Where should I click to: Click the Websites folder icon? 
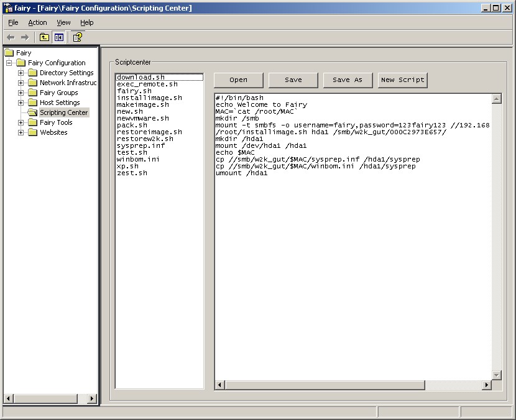click(x=34, y=132)
